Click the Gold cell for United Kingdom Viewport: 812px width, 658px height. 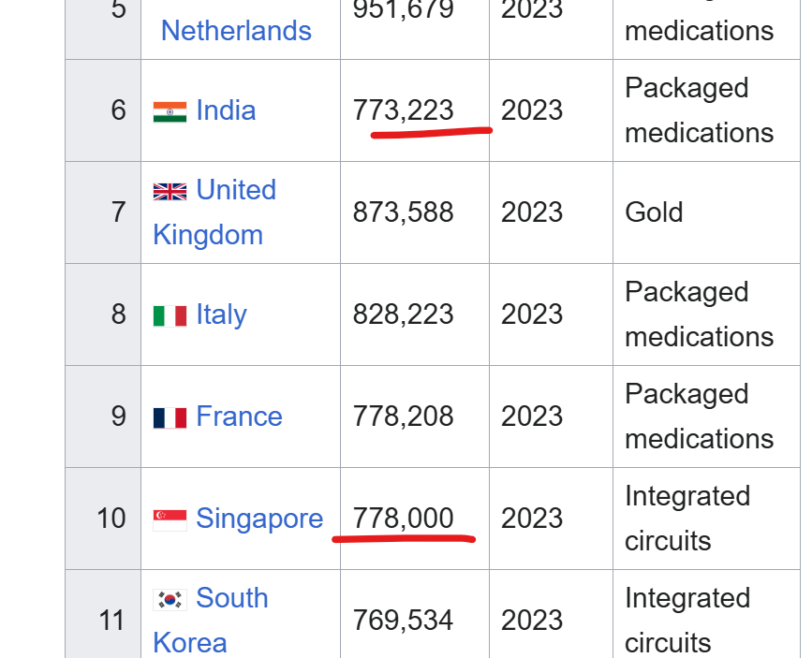click(x=654, y=212)
